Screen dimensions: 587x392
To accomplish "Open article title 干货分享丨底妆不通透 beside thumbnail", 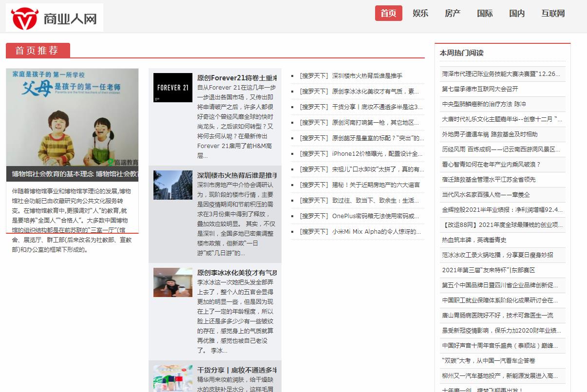I will click(237, 370).
